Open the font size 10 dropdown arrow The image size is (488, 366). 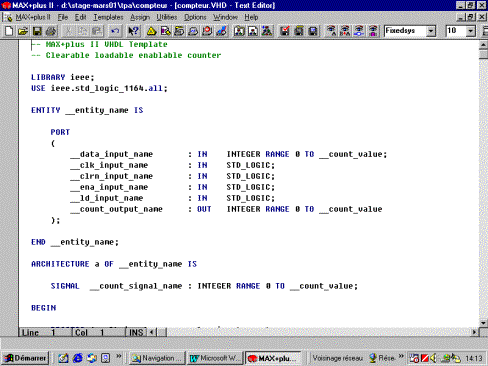[470, 31]
